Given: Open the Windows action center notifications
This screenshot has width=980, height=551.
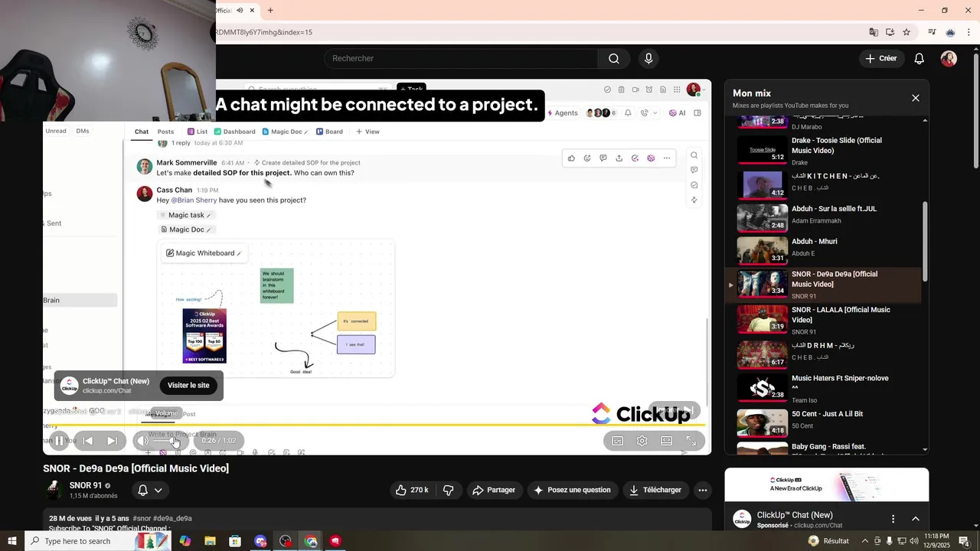Looking at the screenshot, I should (965, 541).
